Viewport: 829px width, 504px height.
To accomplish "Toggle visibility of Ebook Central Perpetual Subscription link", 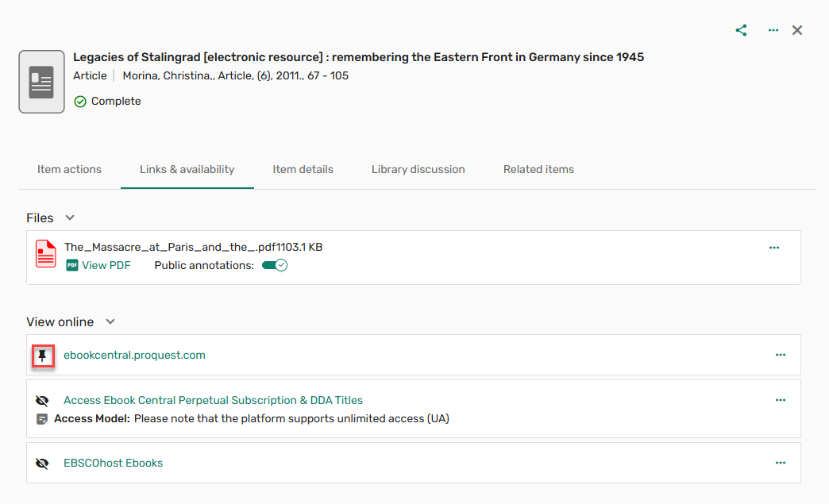I will (43, 401).
